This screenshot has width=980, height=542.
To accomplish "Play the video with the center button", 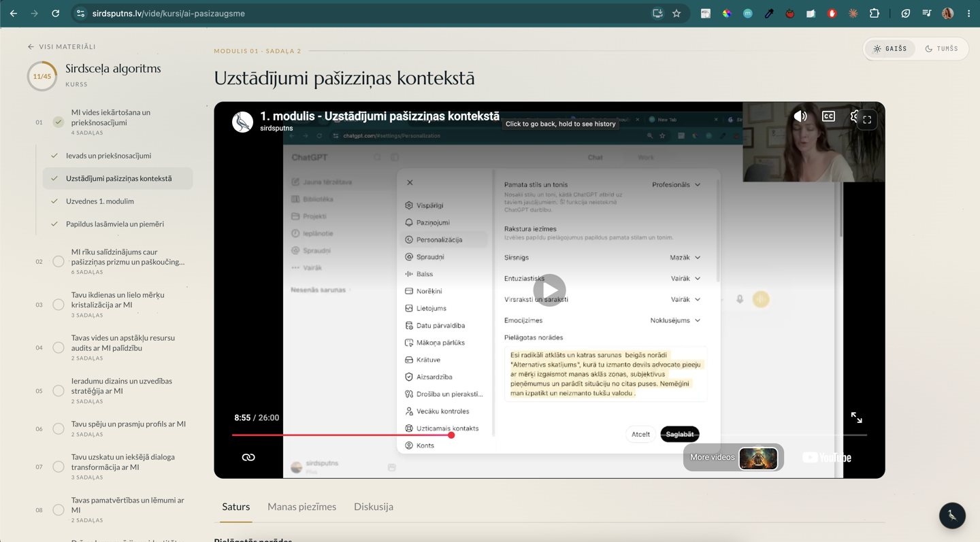I will pyautogui.click(x=549, y=290).
